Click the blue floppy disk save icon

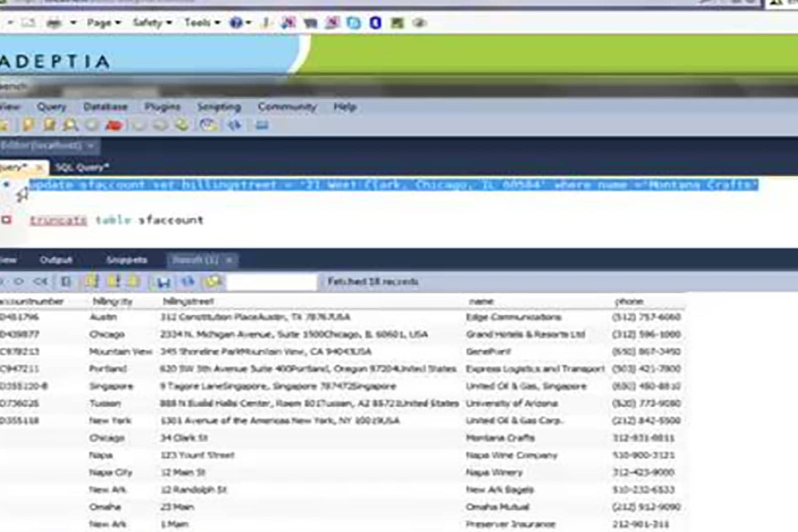163,282
